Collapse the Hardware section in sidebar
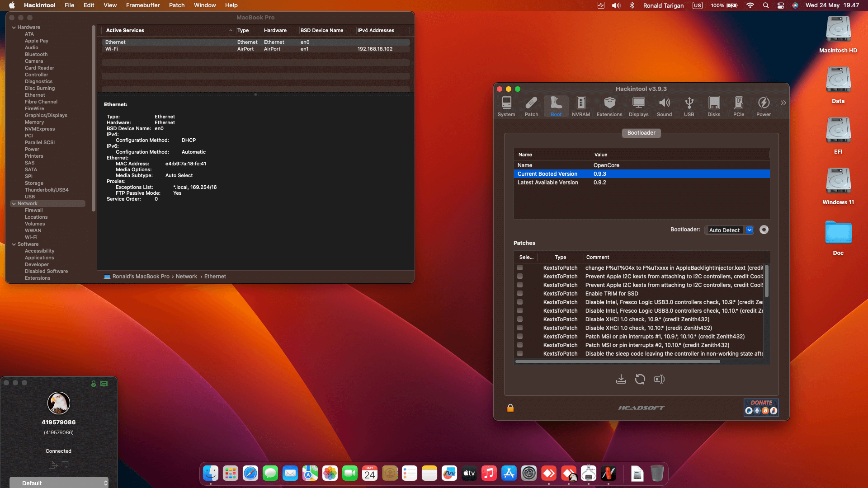This screenshot has height=488, width=868. [14, 28]
